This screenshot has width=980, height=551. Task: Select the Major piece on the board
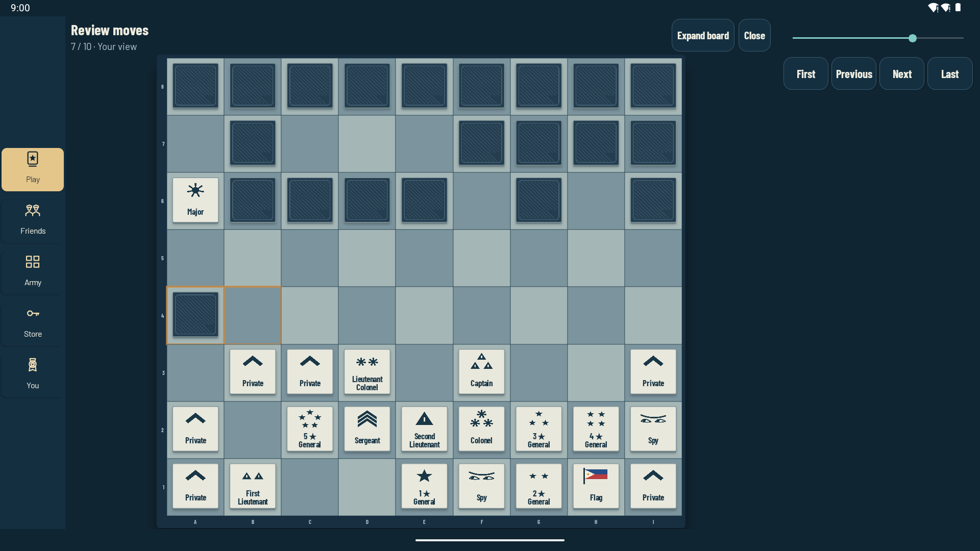[195, 201]
